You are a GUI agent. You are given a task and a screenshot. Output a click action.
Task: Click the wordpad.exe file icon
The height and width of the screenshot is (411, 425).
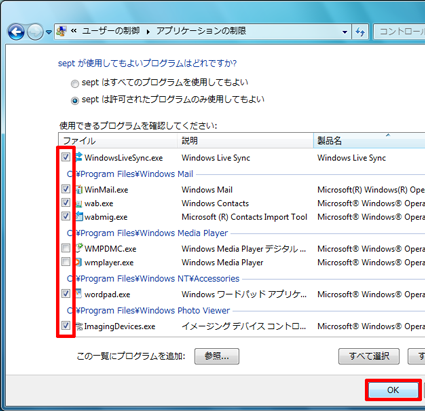coord(79,294)
